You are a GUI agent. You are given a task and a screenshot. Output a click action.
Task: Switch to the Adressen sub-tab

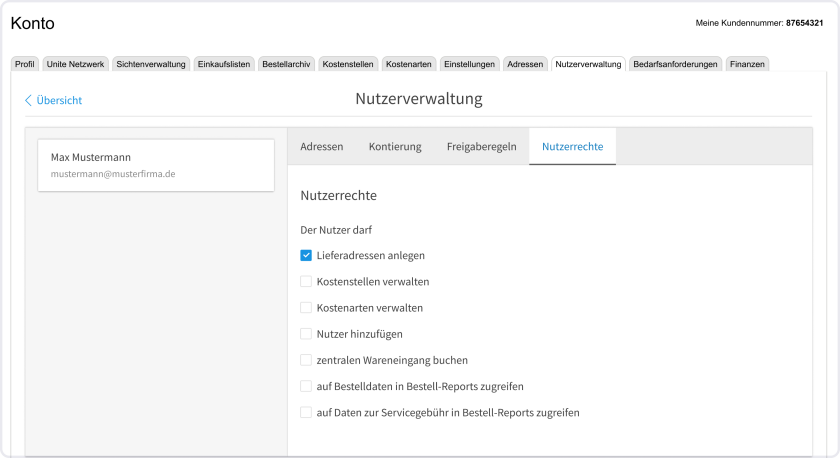pos(321,146)
